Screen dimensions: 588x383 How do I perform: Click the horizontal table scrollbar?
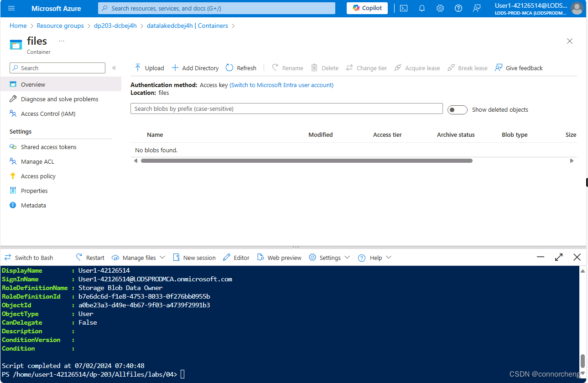click(307, 160)
